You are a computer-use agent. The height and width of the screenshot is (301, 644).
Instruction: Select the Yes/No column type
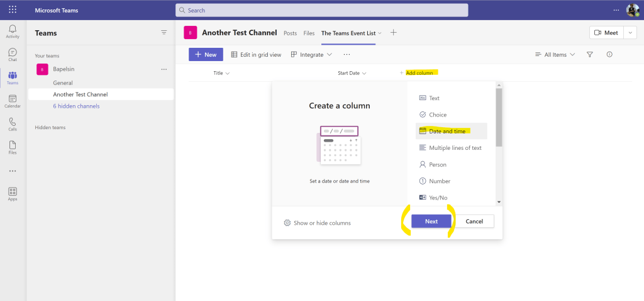pos(438,198)
